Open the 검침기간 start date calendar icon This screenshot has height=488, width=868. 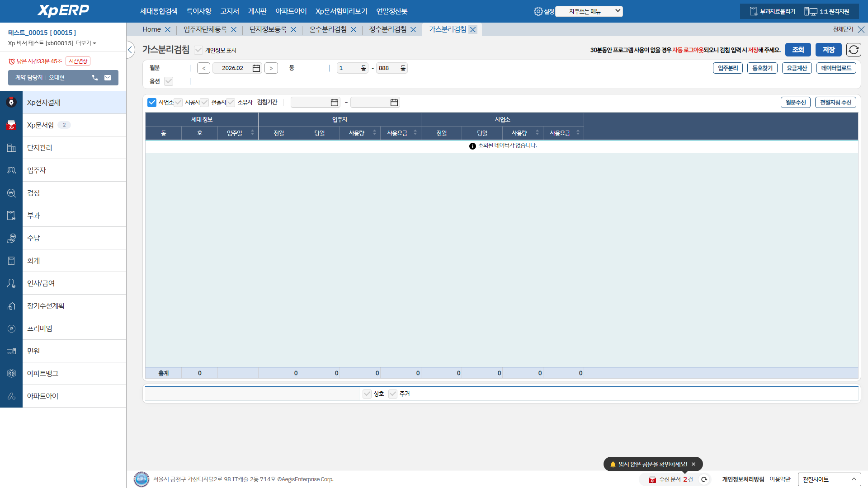(x=334, y=103)
